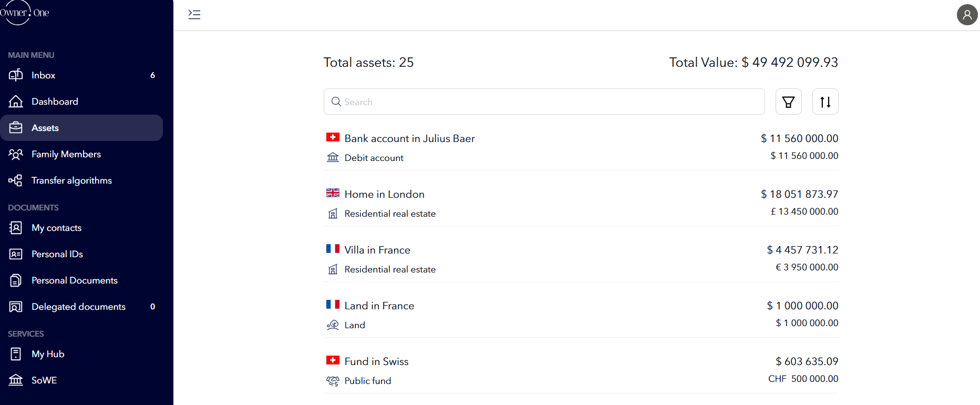Select the Villa in France asset
Viewport: 980px width, 405px height.
pyautogui.click(x=581, y=258)
